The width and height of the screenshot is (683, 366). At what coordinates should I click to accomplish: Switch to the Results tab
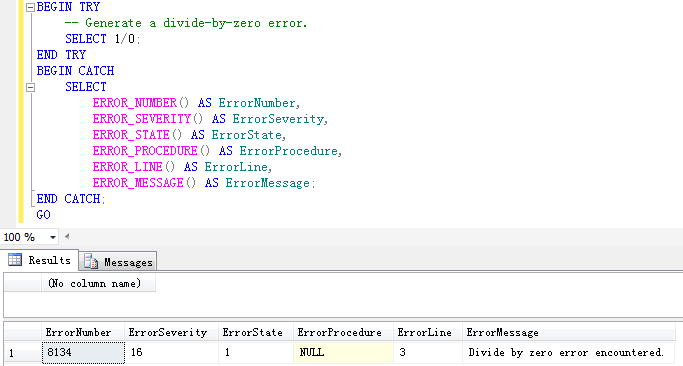pyautogui.click(x=39, y=260)
